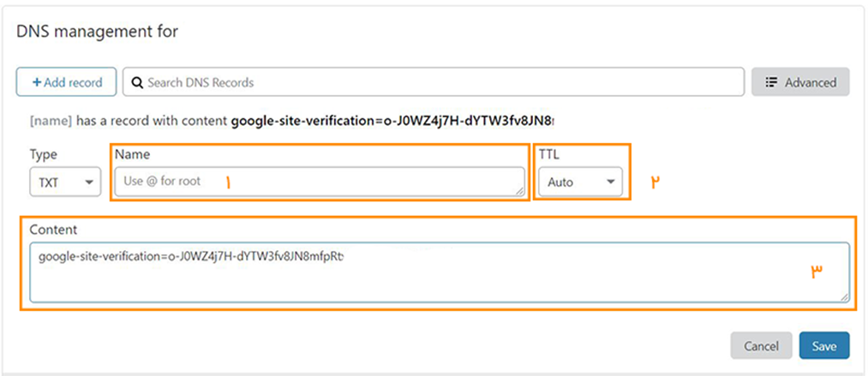Click the plus icon on Add record

click(x=37, y=82)
